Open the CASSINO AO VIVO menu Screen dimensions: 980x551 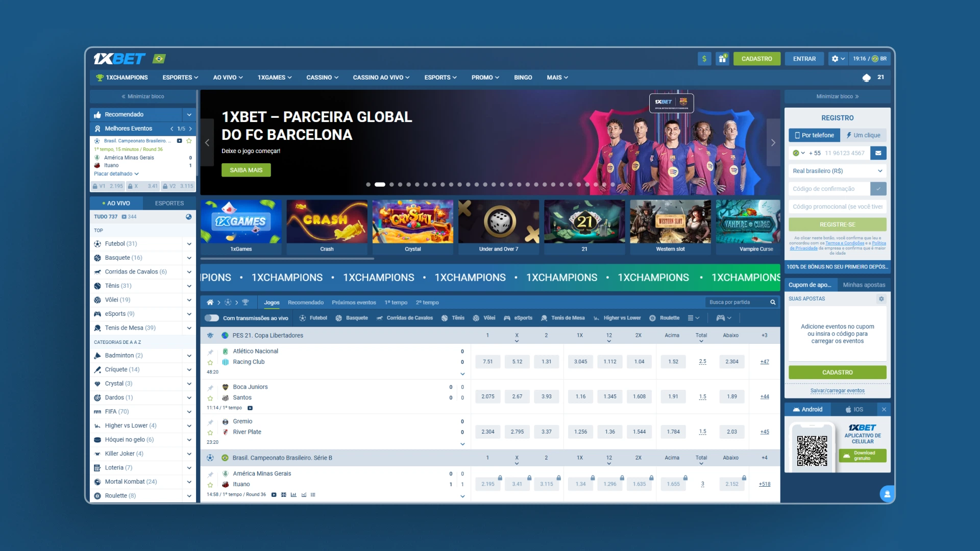pyautogui.click(x=381, y=78)
